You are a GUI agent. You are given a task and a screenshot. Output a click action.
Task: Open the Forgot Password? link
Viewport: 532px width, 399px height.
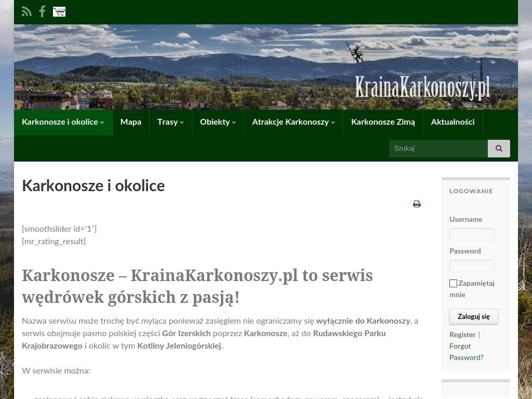[467, 352]
